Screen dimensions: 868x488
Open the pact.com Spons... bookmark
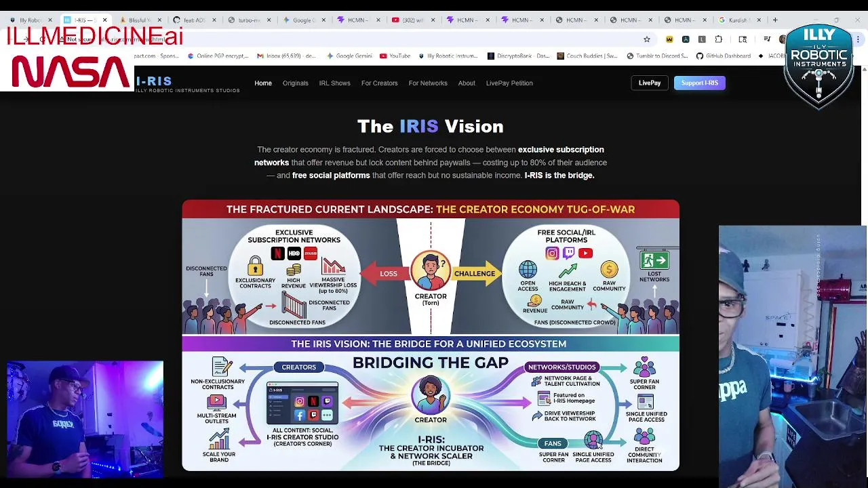coord(157,56)
